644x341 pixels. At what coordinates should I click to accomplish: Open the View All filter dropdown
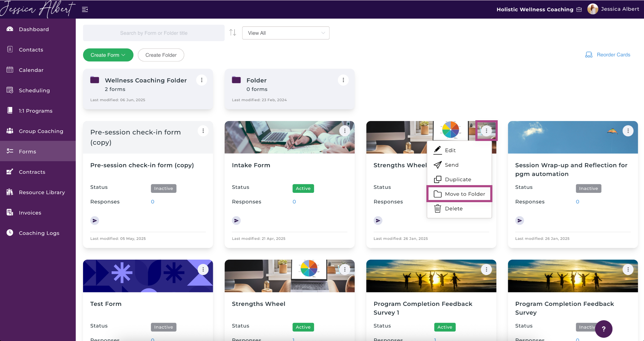[x=286, y=33]
